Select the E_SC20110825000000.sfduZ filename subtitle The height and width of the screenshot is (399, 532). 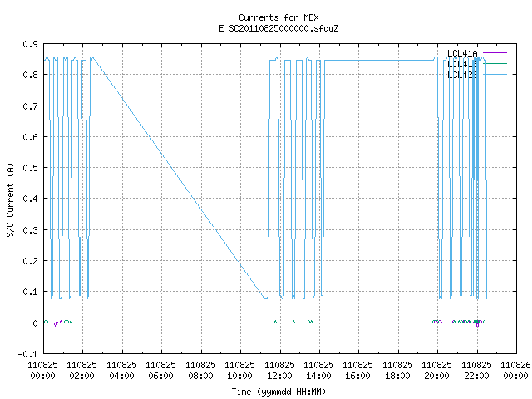tap(278, 28)
